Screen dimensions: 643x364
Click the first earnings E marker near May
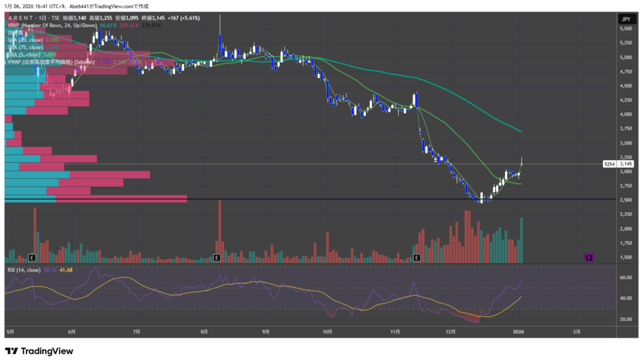32,257
